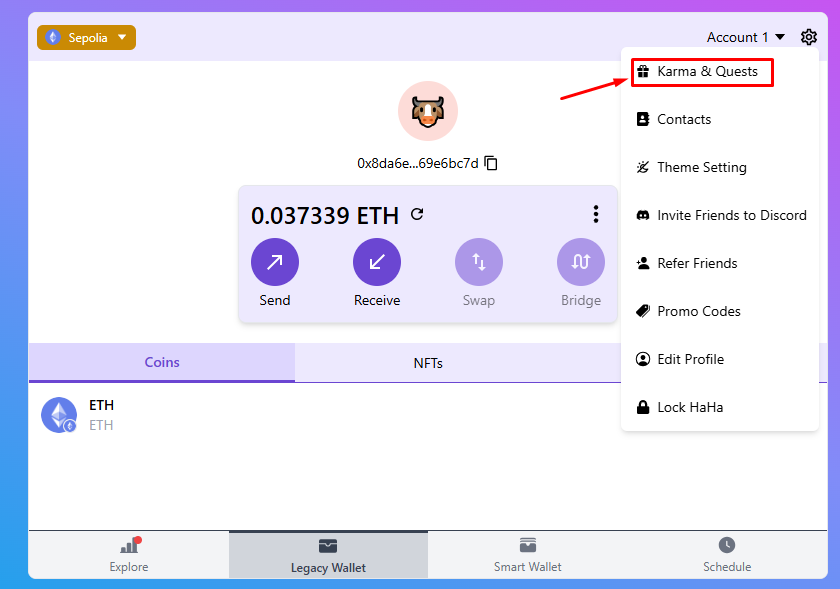Image resolution: width=840 pixels, height=589 pixels.
Task: Click the Theme Setting wand icon
Action: click(x=643, y=167)
